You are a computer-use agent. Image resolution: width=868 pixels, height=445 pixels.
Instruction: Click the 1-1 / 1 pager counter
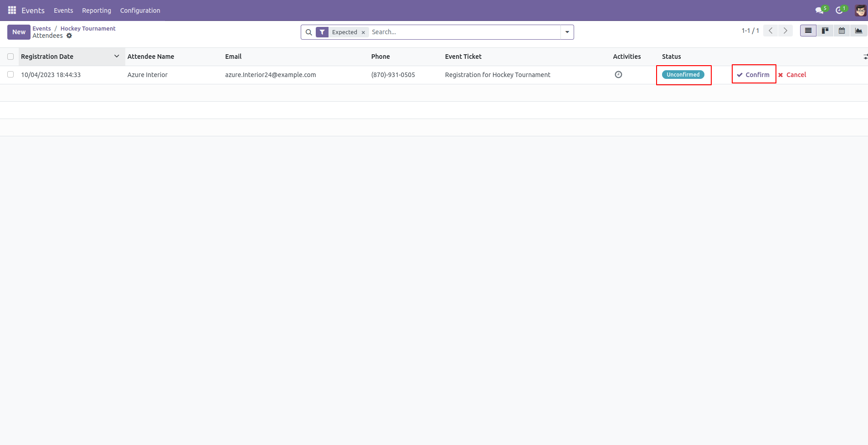coord(750,31)
